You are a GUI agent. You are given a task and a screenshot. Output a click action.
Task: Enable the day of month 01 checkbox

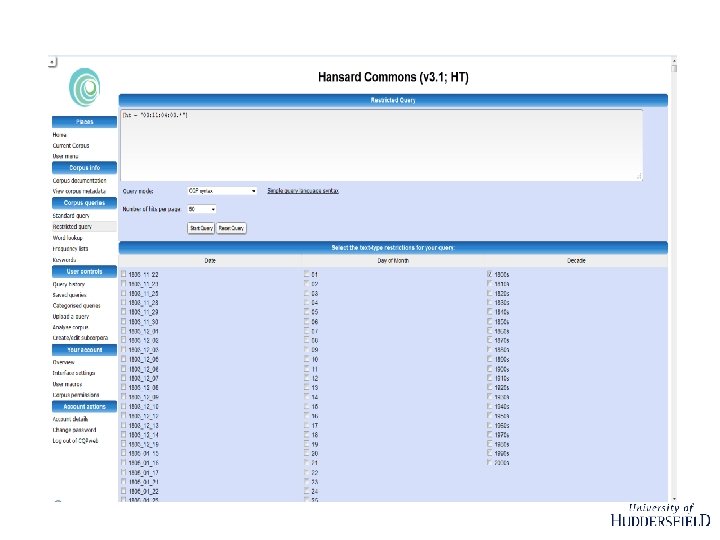[x=307, y=274]
